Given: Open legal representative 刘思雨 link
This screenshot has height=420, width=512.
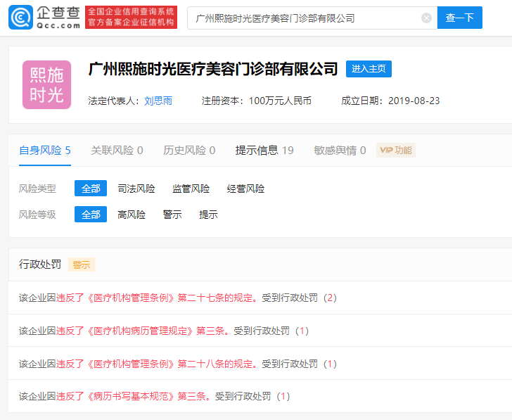Looking at the screenshot, I should [158, 101].
